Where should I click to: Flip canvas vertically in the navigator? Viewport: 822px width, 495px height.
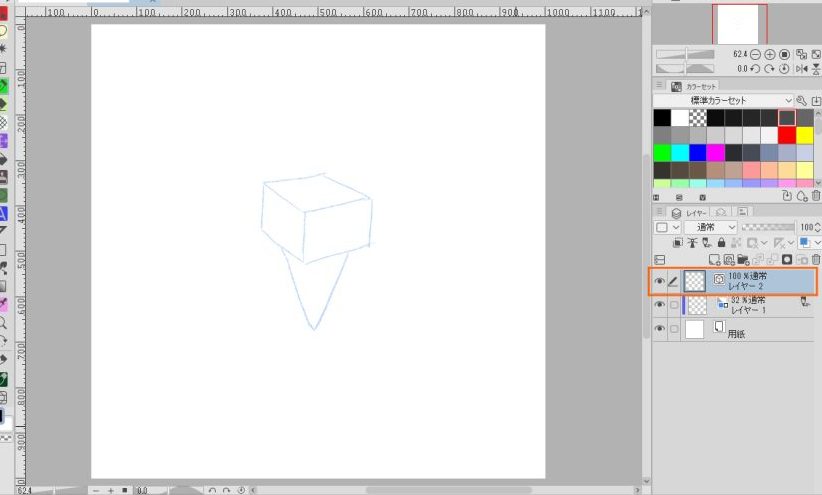816,69
